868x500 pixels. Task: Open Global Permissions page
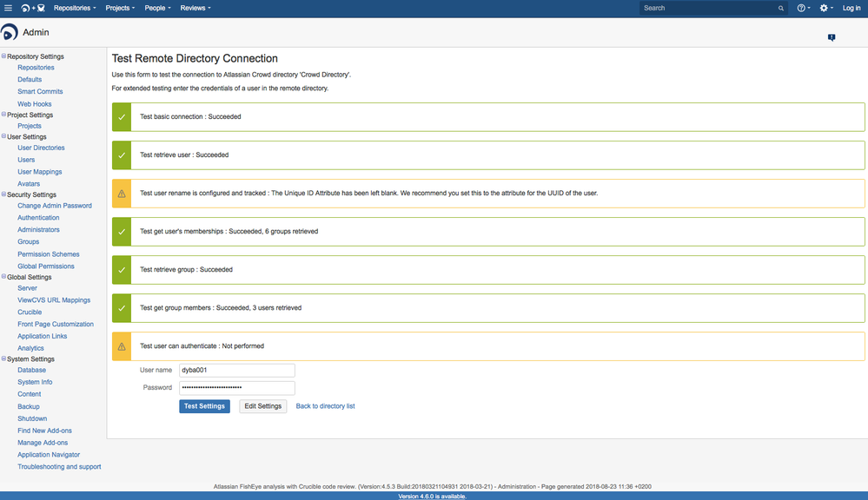click(45, 266)
